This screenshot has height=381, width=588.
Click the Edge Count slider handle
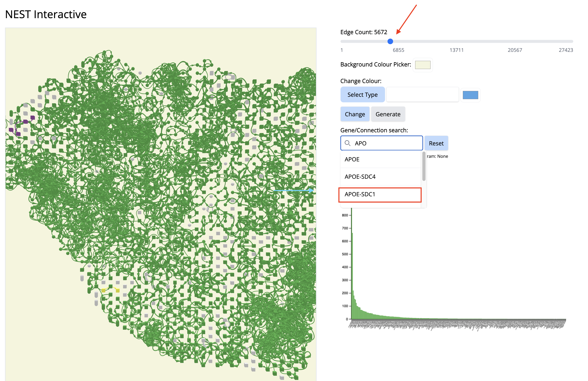[x=390, y=41]
